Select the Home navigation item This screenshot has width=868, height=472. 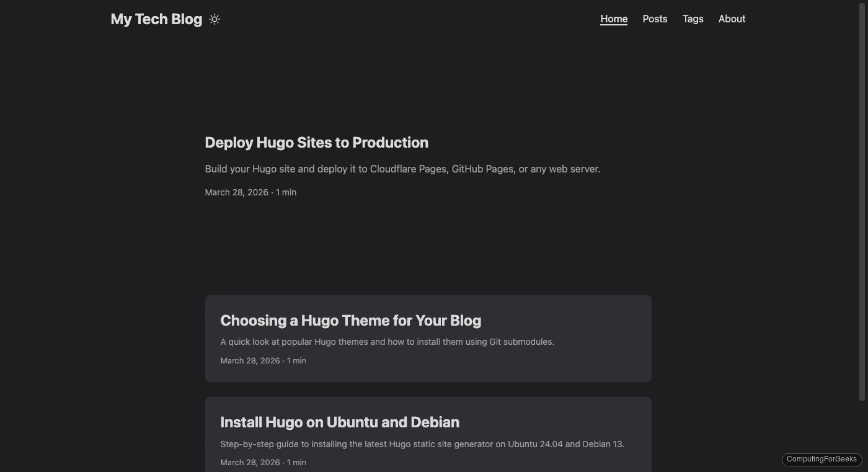point(613,19)
